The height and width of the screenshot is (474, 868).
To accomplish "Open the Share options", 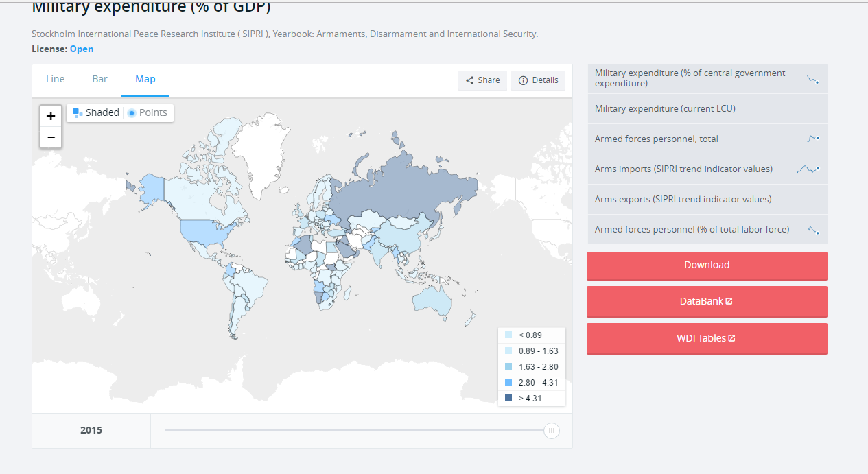I will pos(483,80).
